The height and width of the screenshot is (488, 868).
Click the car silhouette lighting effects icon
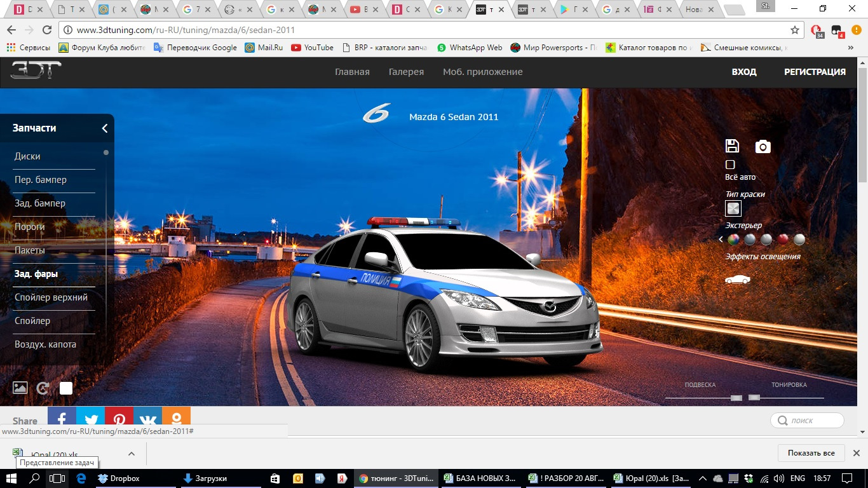[737, 280]
